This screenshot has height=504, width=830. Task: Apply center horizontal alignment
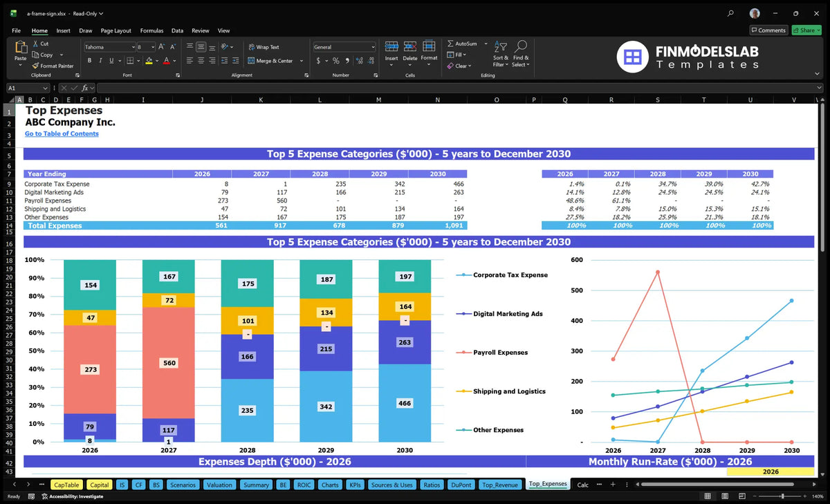(201, 61)
